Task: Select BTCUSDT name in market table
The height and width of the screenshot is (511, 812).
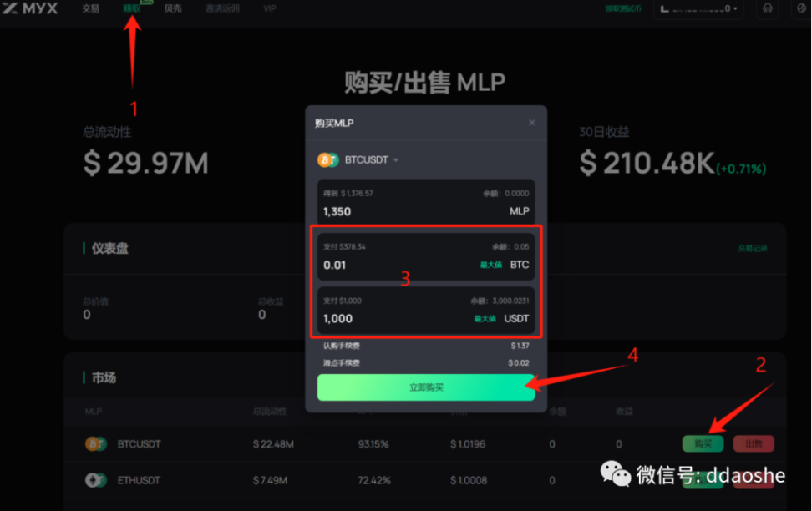Action: tap(139, 444)
